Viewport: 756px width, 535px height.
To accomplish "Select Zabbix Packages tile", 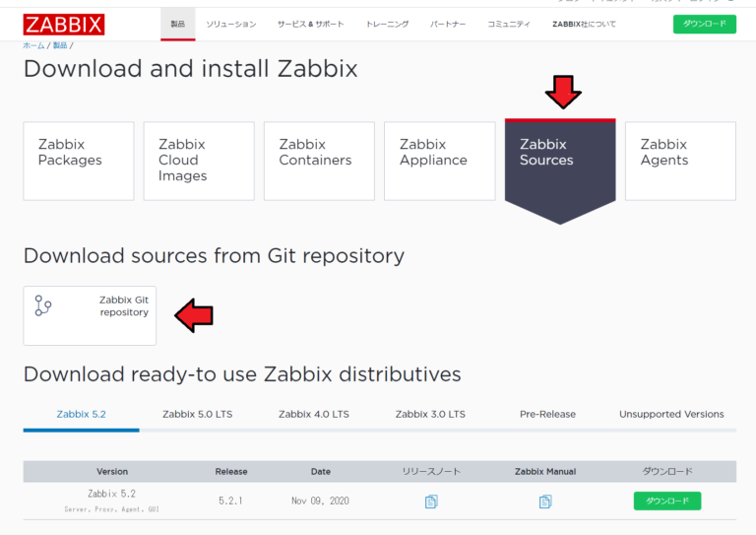I will pyautogui.click(x=79, y=161).
